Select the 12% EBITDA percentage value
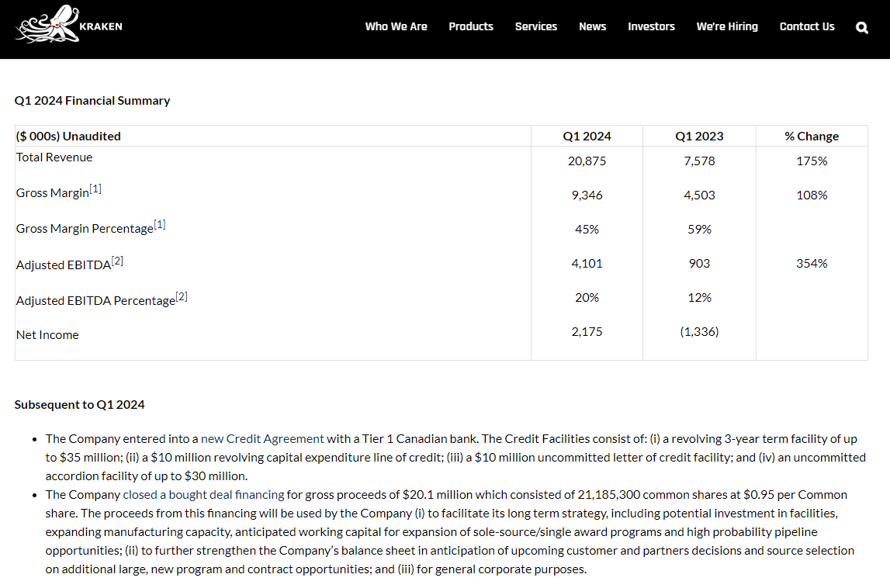Screen dimensions: 890x588 [x=699, y=297]
